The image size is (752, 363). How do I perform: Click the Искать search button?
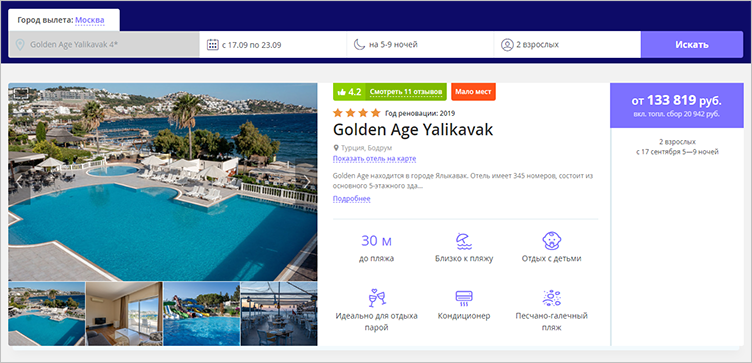click(x=692, y=45)
